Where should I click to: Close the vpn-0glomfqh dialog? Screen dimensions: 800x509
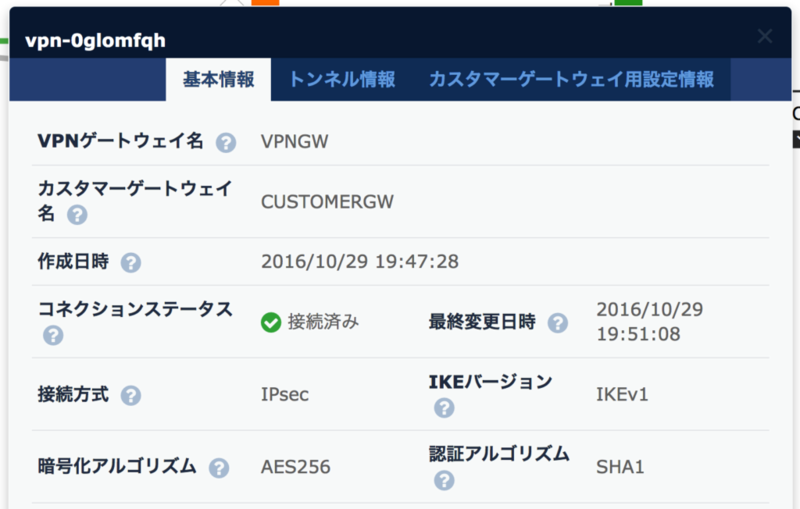(765, 37)
